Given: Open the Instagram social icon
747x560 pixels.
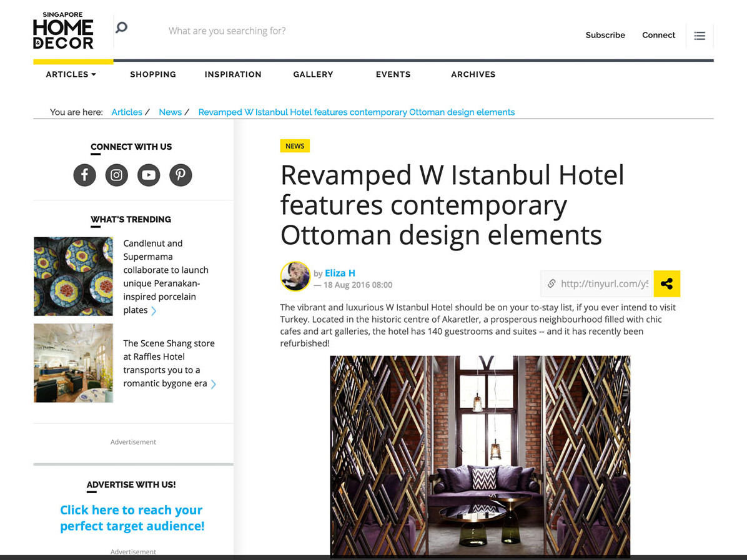Looking at the screenshot, I should point(117,175).
